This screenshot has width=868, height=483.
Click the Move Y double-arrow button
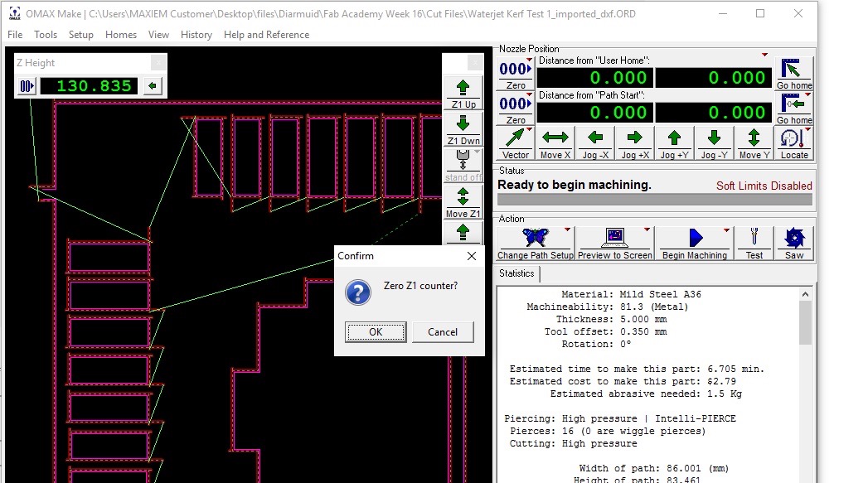pos(754,144)
